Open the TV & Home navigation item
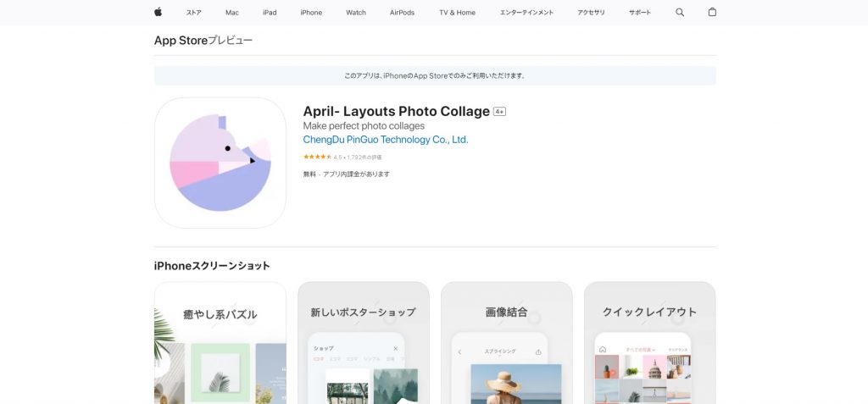This screenshot has height=404, width=868. pos(457,13)
